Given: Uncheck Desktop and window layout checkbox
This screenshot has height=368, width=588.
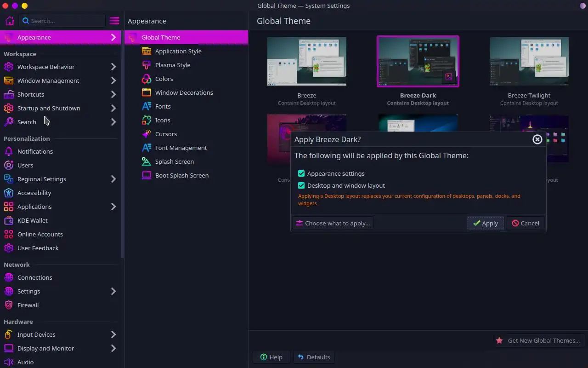Looking at the screenshot, I should [x=301, y=185].
